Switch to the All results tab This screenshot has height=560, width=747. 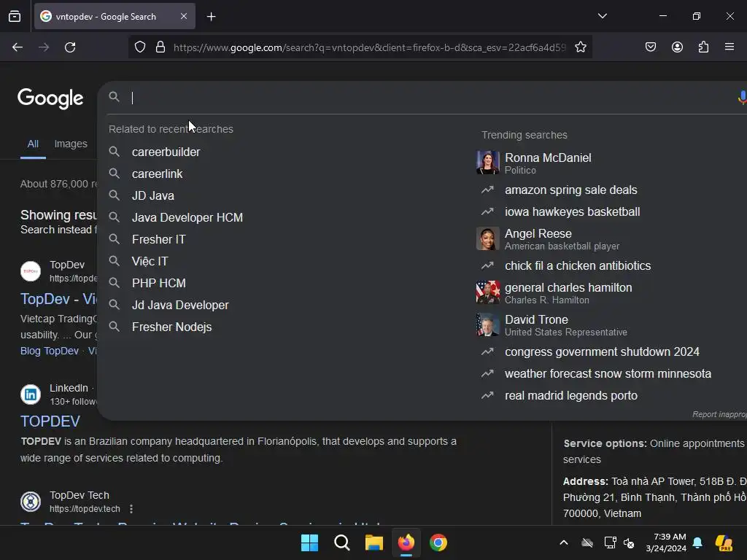click(33, 144)
